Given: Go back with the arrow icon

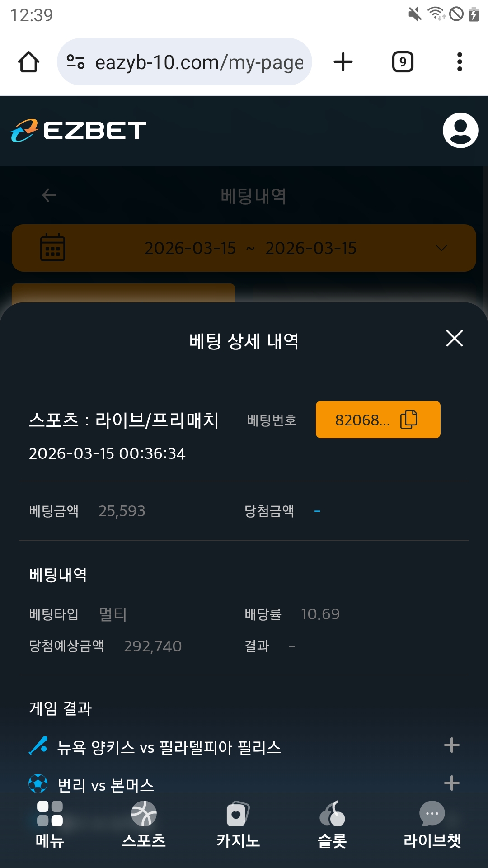Looking at the screenshot, I should pyautogui.click(x=49, y=195).
